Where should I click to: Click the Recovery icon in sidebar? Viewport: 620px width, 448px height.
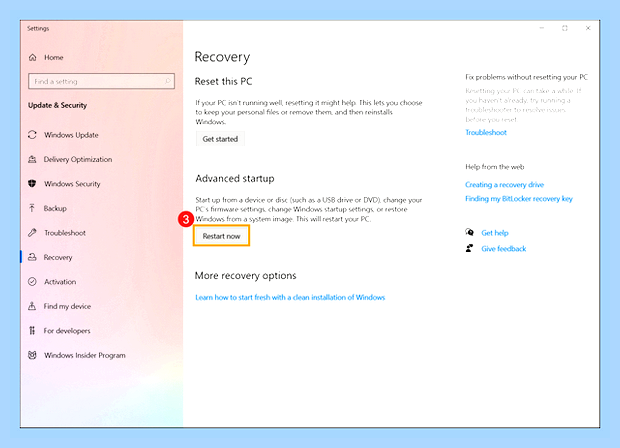(x=32, y=257)
